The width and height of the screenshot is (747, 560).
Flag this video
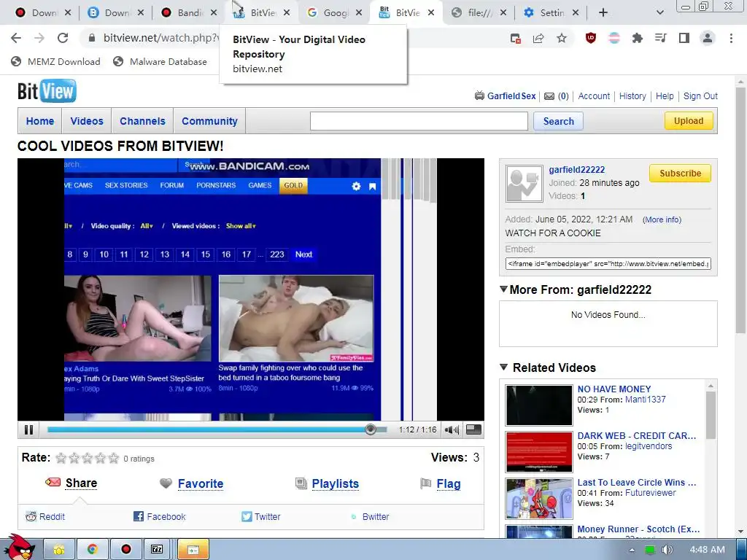[x=449, y=484]
